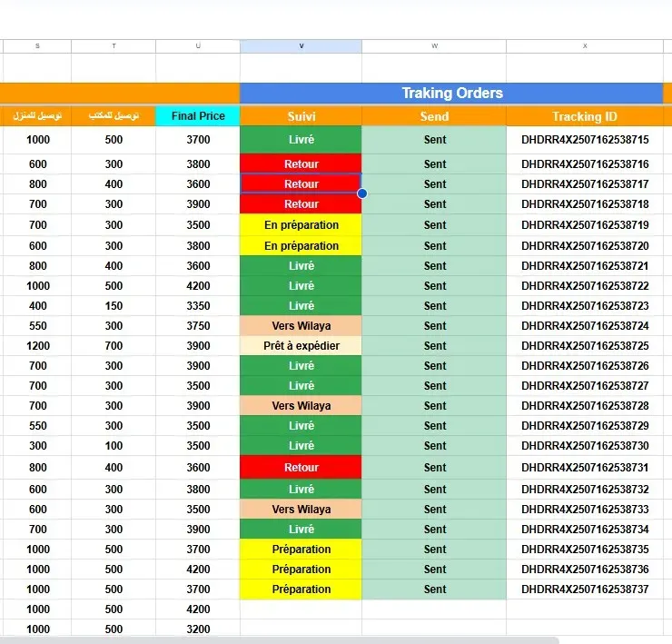
Task: Select final price 3750 cell
Action: point(198,326)
